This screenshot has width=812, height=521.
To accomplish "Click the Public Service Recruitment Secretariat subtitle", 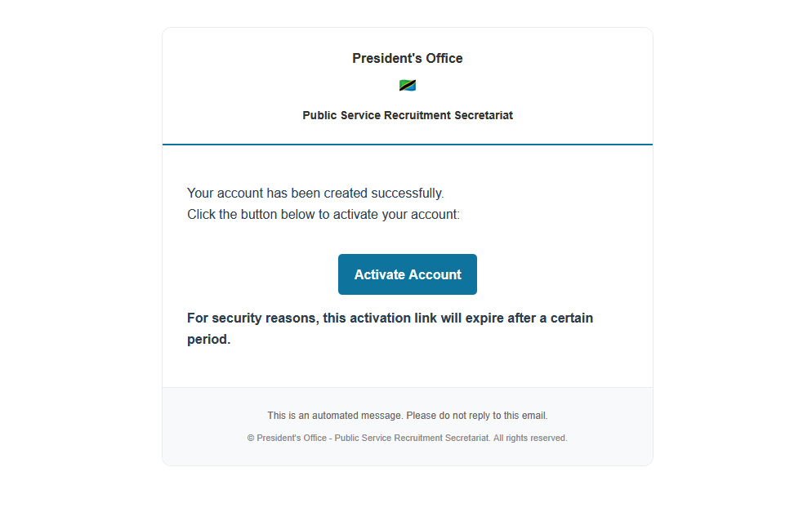I will pos(407,115).
